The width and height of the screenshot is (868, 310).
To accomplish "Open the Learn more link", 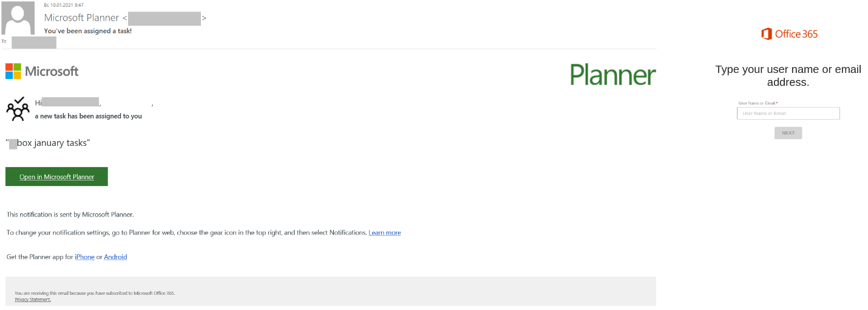I will pyautogui.click(x=384, y=233).
